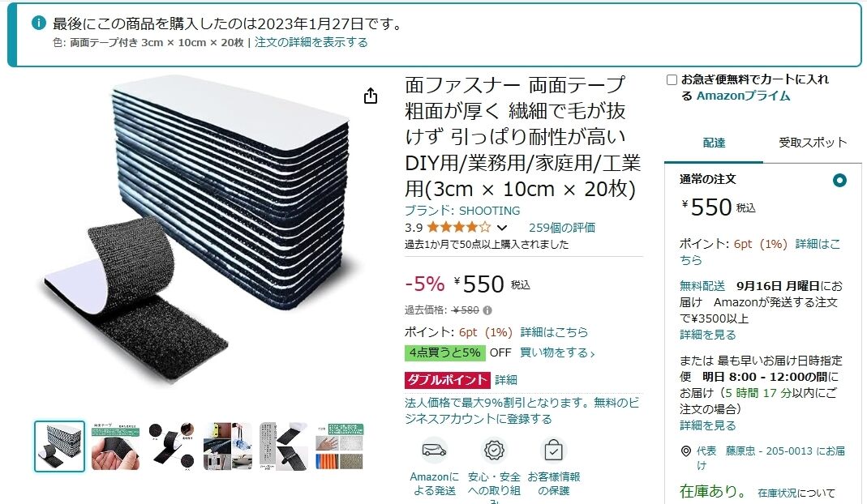Switch to the 受取スポット tab

813,143
